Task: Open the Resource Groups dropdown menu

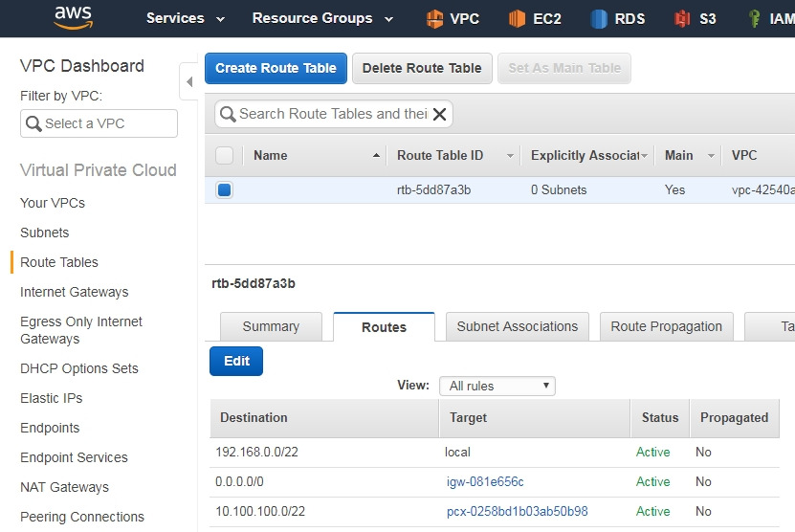Action: [x=322, y=19]
